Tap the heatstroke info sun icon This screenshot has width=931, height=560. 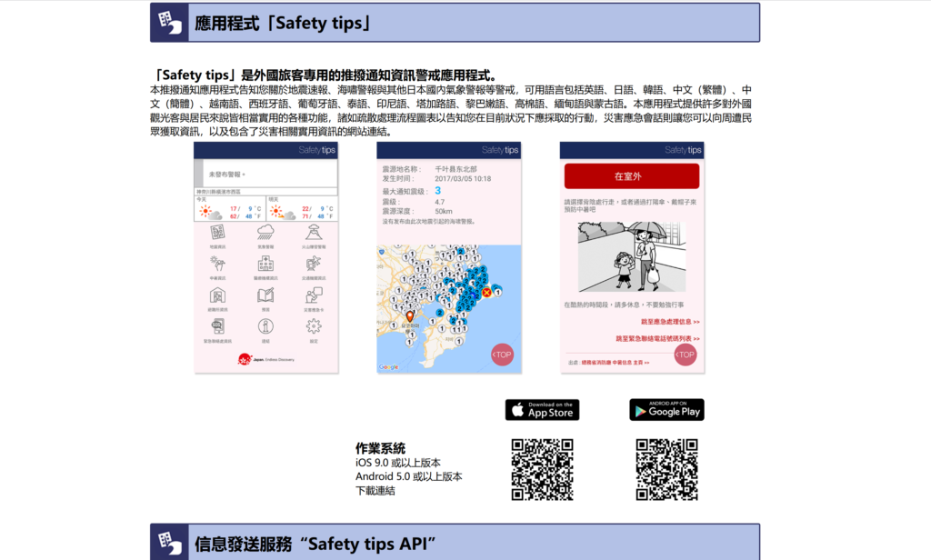[217, 265]
